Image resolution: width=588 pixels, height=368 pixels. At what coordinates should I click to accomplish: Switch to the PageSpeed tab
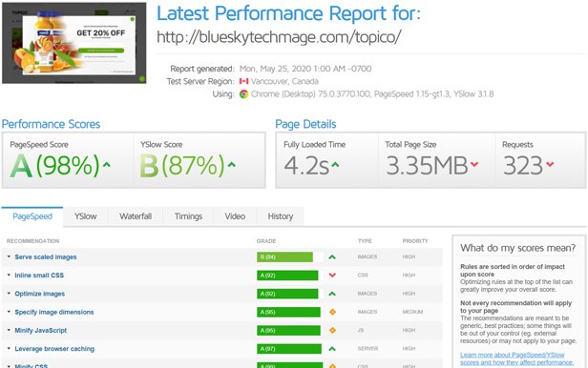click(x=32, y=216)
